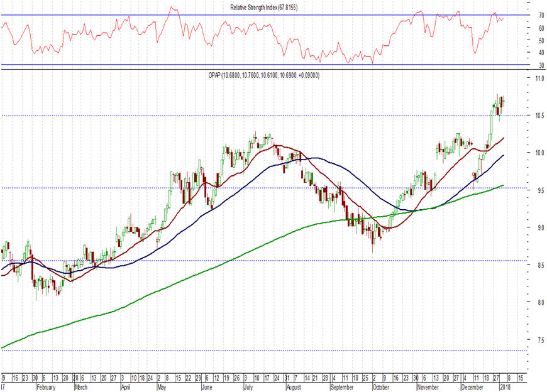
Task: Click the July month label
Action: tap(248, 387)
